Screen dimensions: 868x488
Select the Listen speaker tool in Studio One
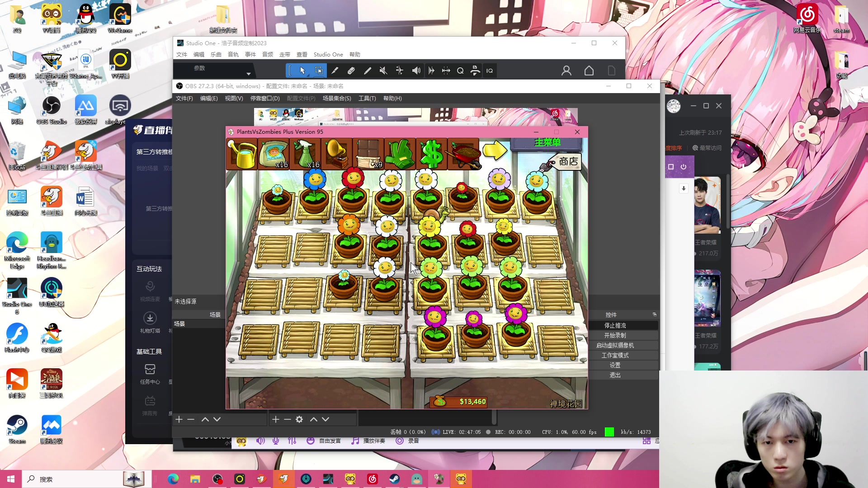pyautogui.click(x=416, y=70)
